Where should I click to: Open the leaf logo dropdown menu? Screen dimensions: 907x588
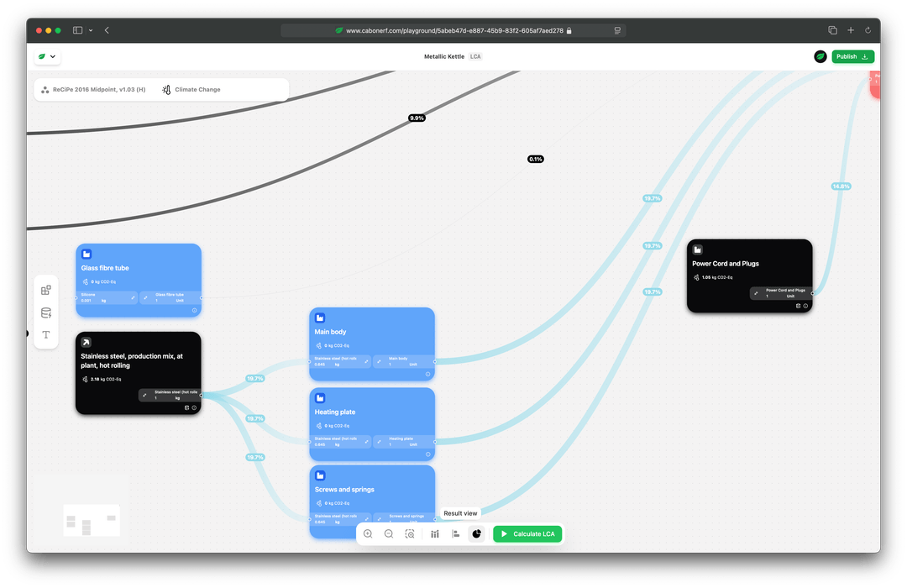(47, 56)
